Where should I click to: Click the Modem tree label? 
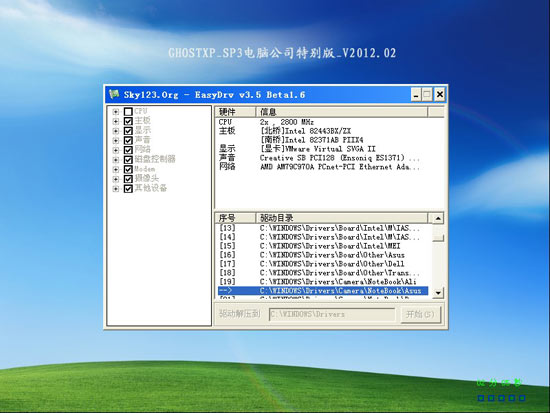coord(145,169)
